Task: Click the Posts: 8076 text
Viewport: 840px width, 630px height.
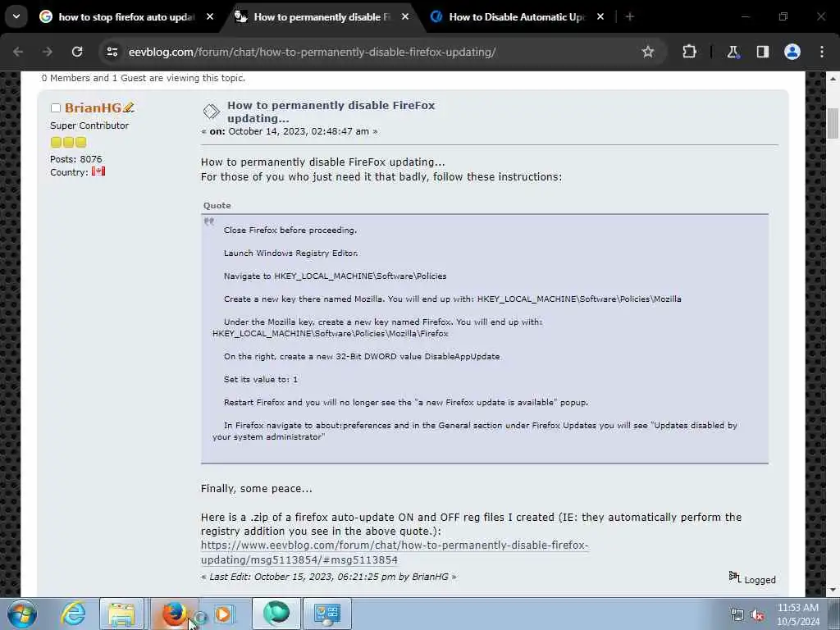Action: coord(76,159)
